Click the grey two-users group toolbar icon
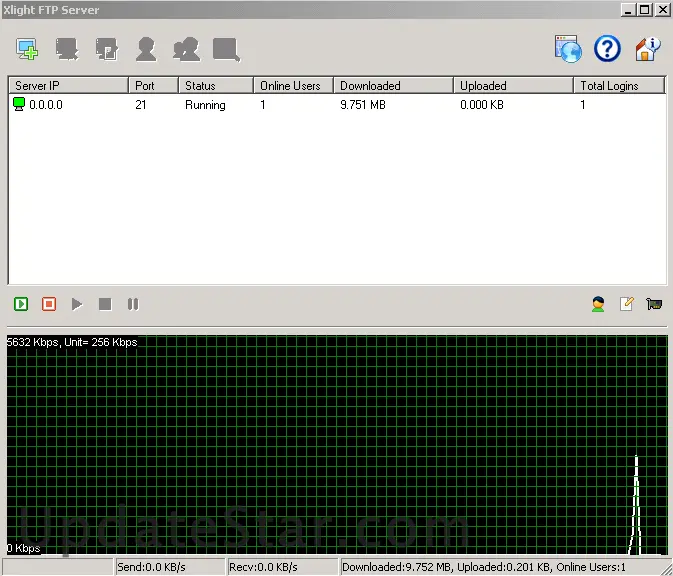673x576 pixels. pos(186,48)
